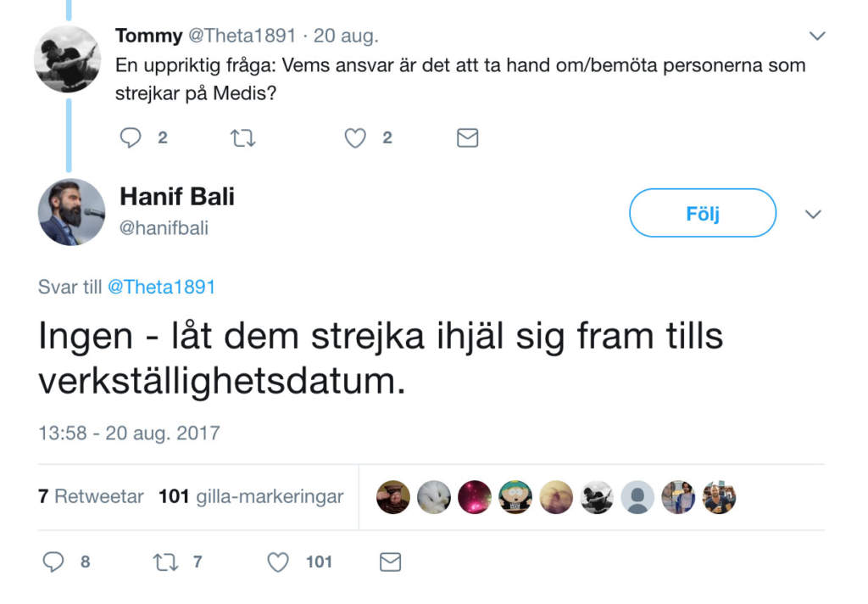This screenshot has height=604, width=868.
Task: Open Hanif Bali's profile picture
Action: pos(71,212)
